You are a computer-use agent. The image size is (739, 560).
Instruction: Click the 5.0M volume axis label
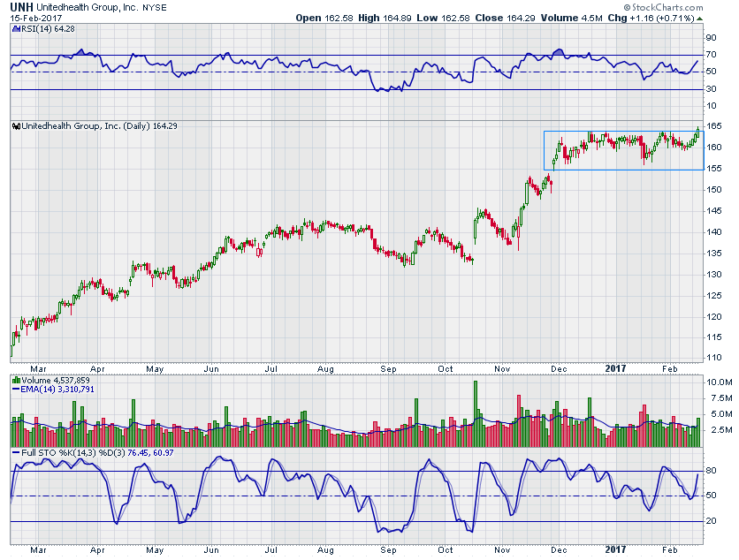[721, 414]
